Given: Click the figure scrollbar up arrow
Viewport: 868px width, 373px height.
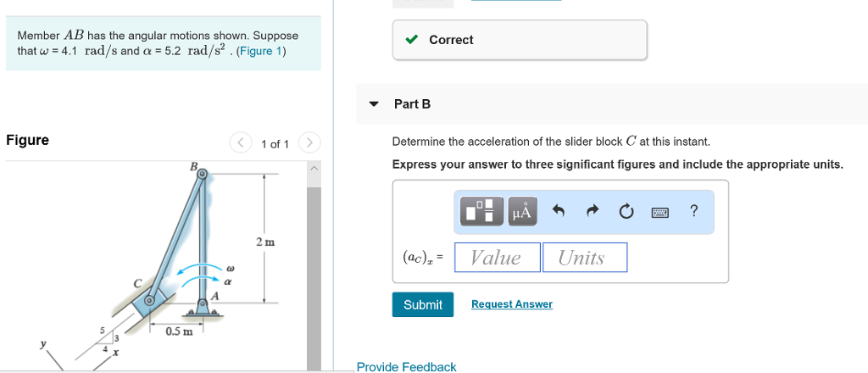Looking at the screenshot, I should click(x=314, y=168).
